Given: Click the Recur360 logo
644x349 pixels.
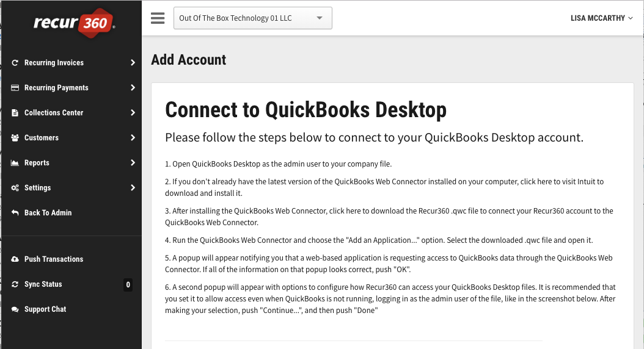Looking at the screenshot, I should 74,23.
